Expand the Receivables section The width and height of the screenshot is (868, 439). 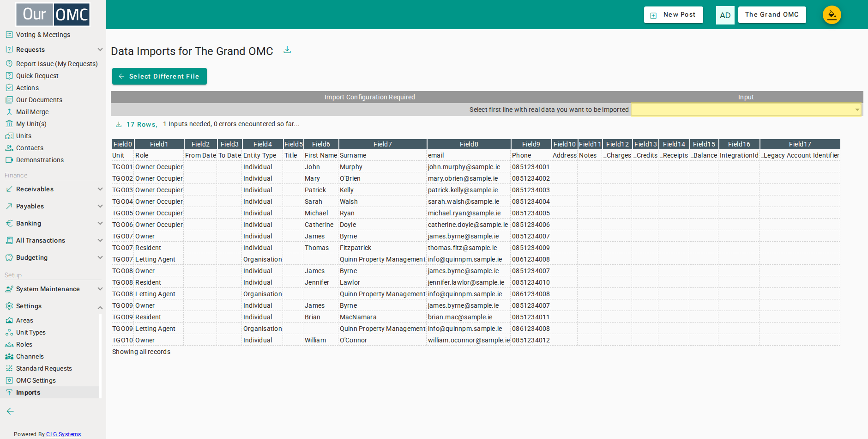click(x=100, y=189)
